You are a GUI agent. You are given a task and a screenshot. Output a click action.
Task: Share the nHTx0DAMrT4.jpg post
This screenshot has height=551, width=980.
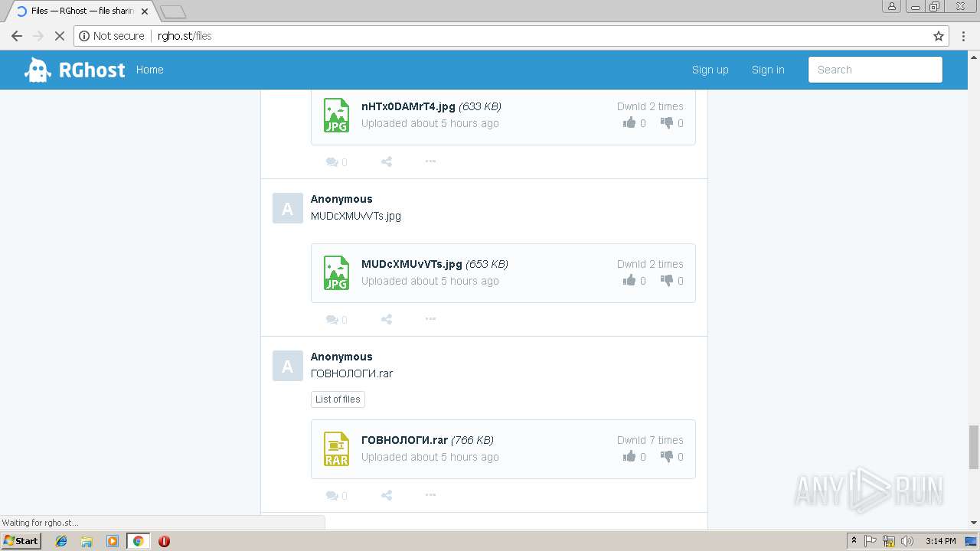click(x=387, y=161)
